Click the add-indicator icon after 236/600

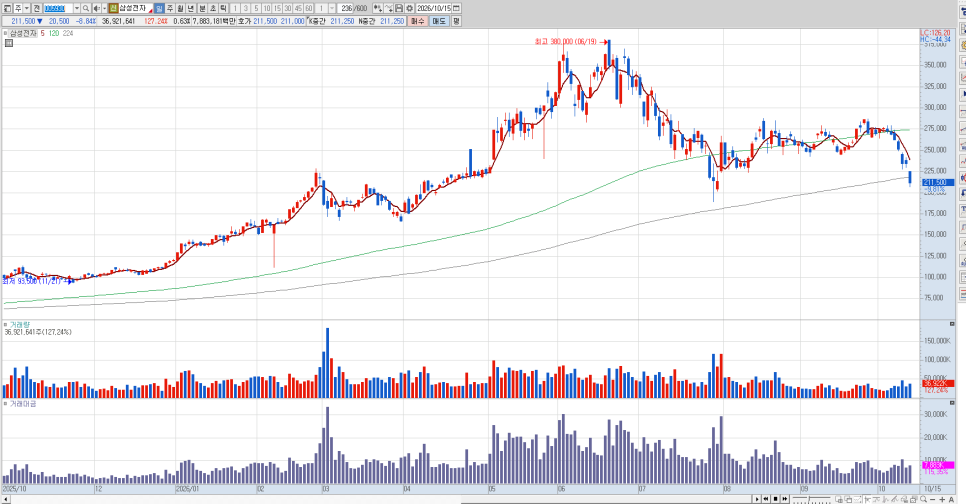pos(378,8)
